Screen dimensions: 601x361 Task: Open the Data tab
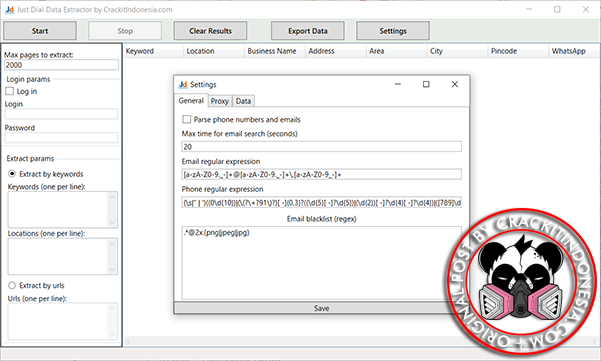point(243,101)
